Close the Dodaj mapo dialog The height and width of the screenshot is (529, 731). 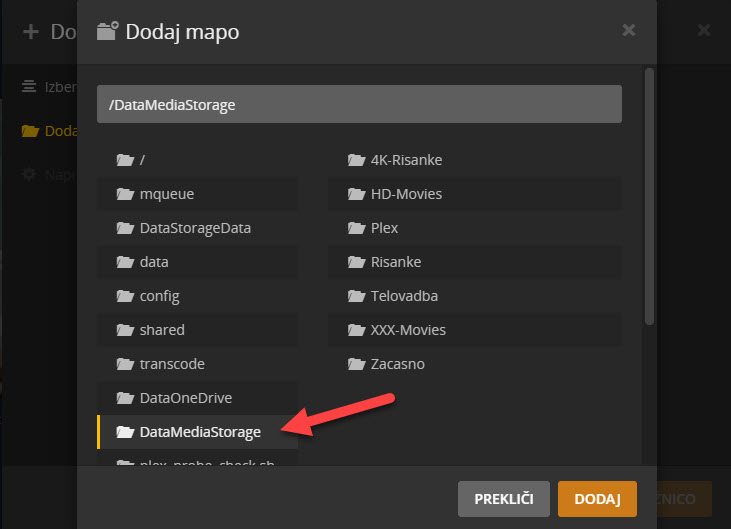(629, 30)
